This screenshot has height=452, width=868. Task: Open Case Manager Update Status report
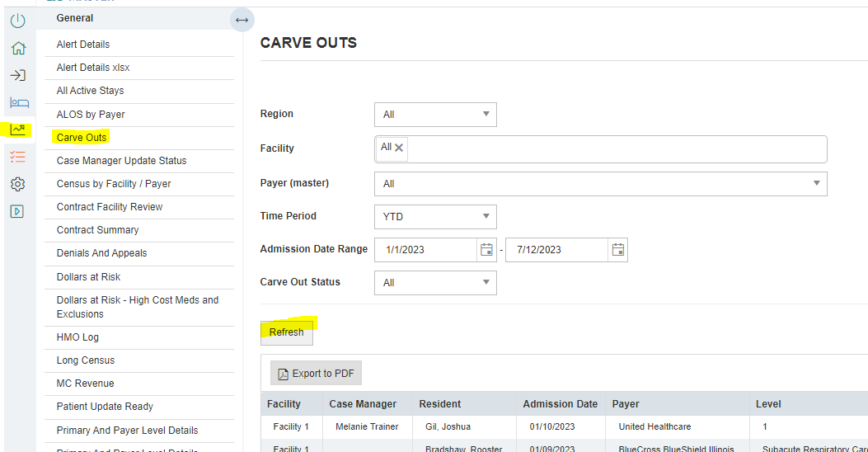(121, 161)
